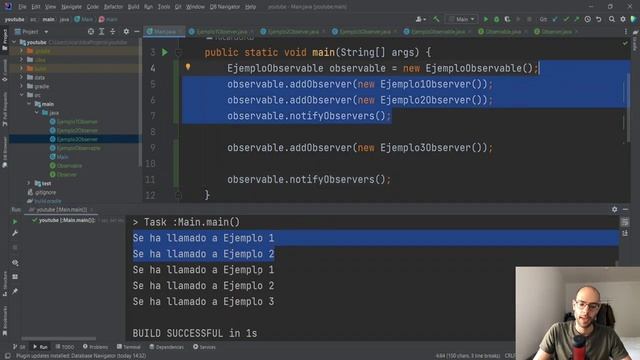
Task: Open the Main run configuration dropdown
Action: point(462,19)
